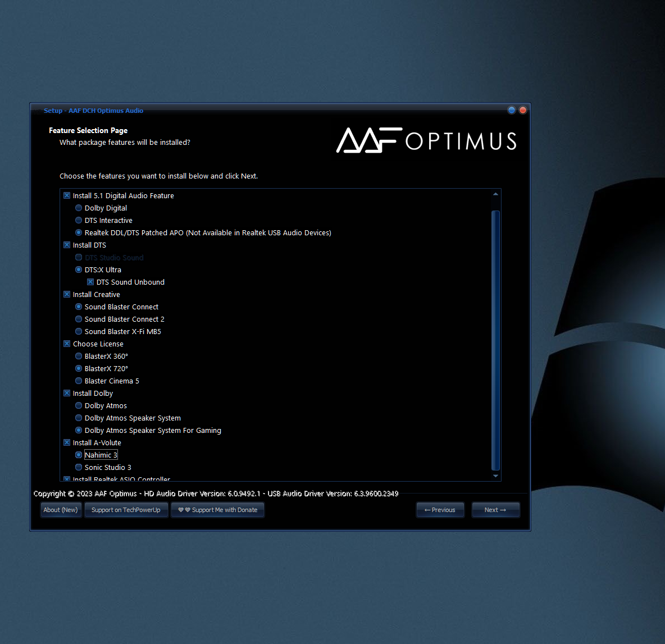Click the Feature Selection Page heading
The height and width of the screenshot is (644, 665).
pyautogui.click(x=88, y=131)
